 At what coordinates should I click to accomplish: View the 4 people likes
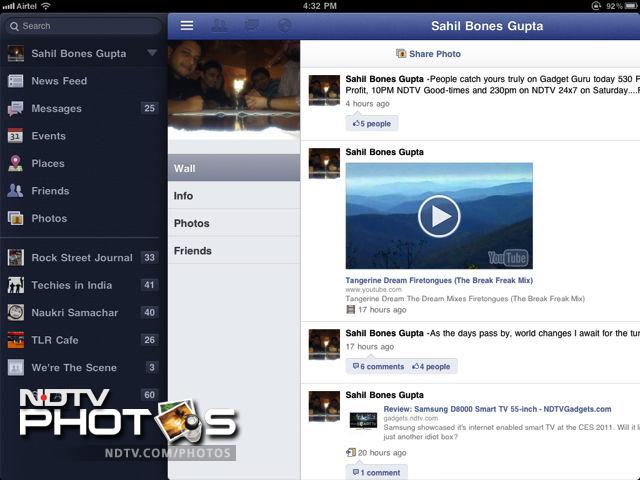(431, 366)
